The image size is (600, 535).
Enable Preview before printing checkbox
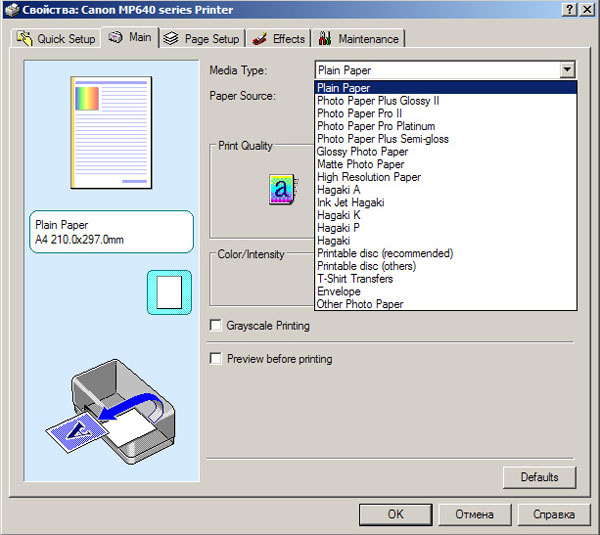pyautogui.click(x=215, y=359)
